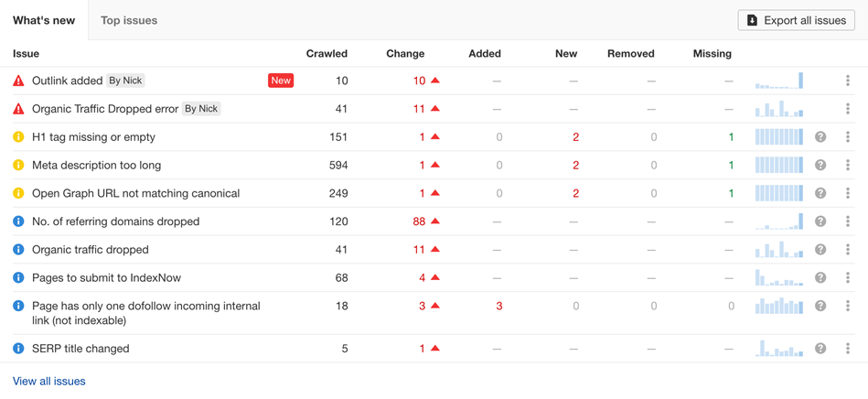The height and width of the screenshot is (399, 868).
Task: Click the blue info icon beside Pages to submit to IndexNow
Action: (x=19, y=277)
